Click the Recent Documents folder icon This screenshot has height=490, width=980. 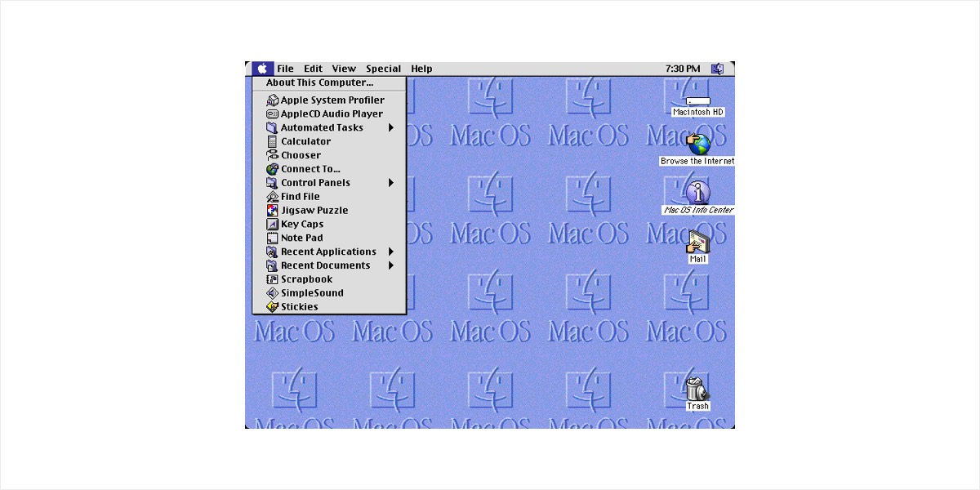click(x=273, y=266)
